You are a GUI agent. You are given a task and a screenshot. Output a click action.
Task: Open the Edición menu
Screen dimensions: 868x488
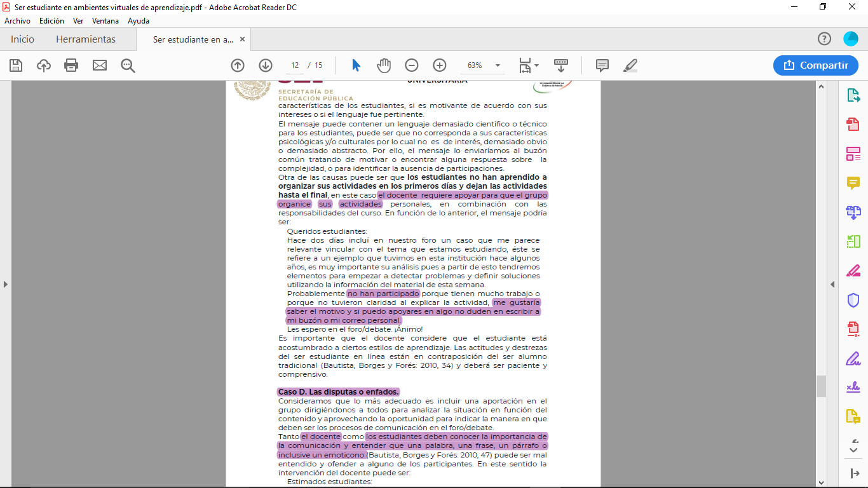[51, 21]
